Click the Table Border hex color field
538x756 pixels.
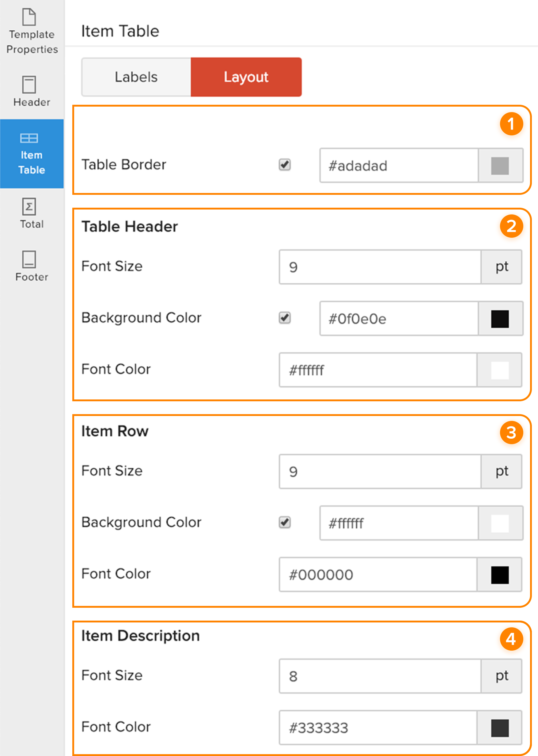tap(399, 166)
